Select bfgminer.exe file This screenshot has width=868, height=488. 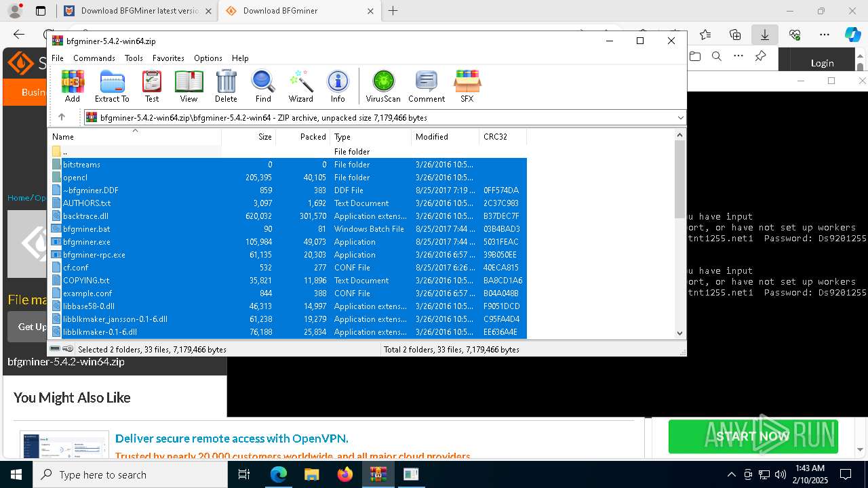click(288, 242)
